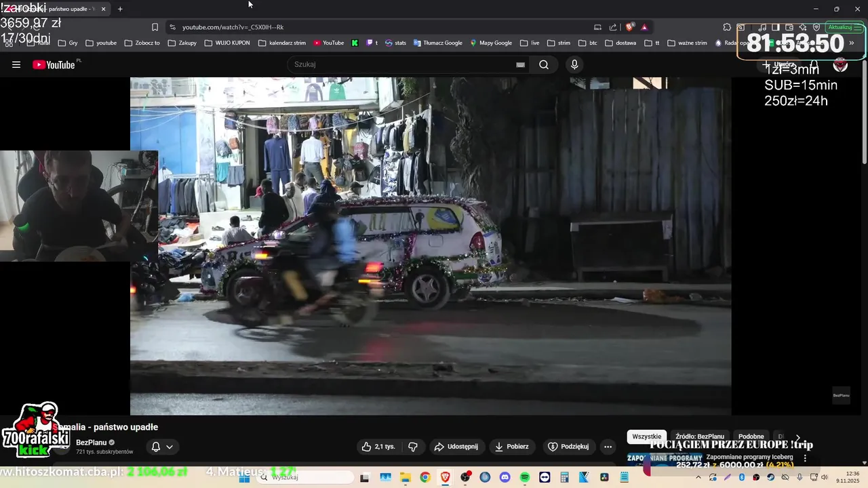Select the Podobne filter chip
Image resolution: width=868 pixels, height=488 pixels.
click(751, 436)
